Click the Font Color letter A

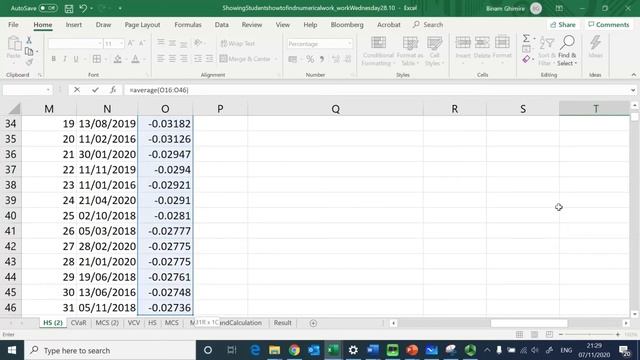(x=135, y=59)
